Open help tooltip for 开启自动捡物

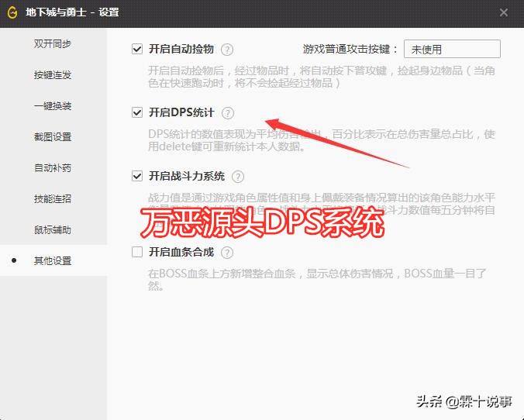click(x=227, y=50)
